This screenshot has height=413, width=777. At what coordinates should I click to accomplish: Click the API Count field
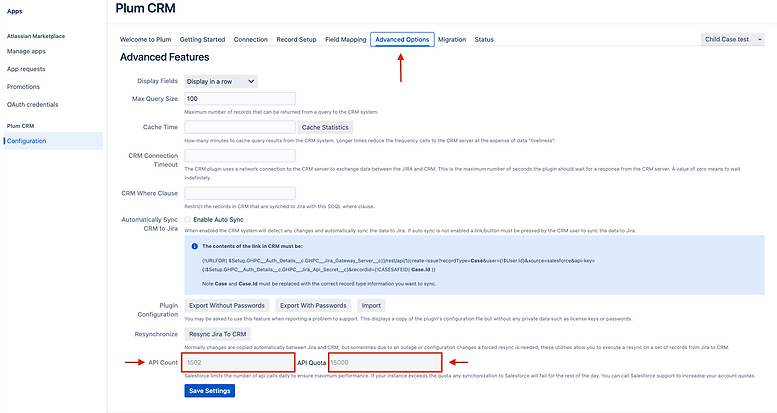click(x=238, y=362)
